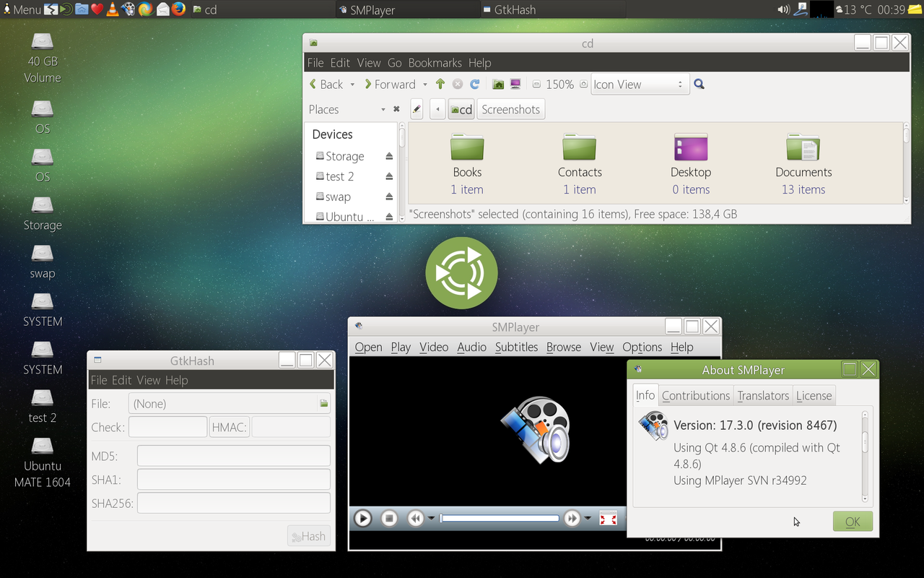
Task: Click the File chooser field in GtkHash
Action: (230, 404)
